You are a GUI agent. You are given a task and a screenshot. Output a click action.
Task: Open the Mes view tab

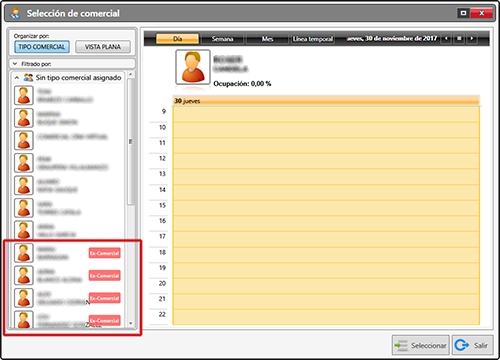(267, 39)
